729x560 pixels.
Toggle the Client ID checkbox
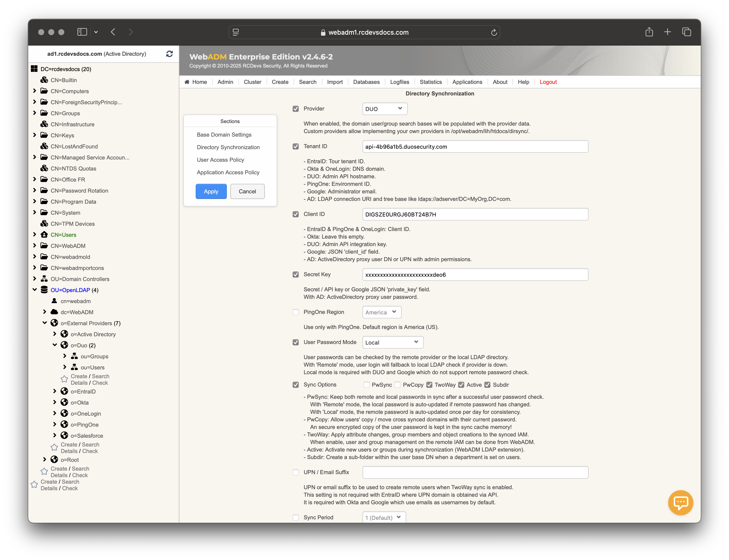pos(295,214)
